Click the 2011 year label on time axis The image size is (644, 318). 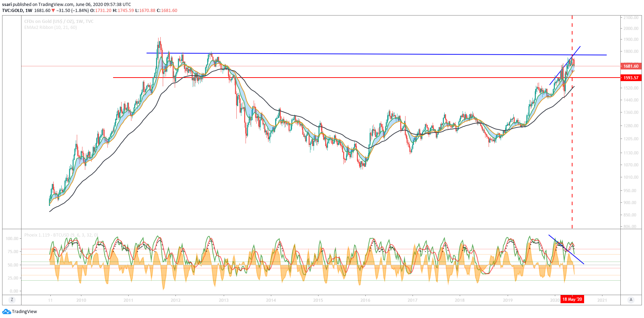pos(128,300)
